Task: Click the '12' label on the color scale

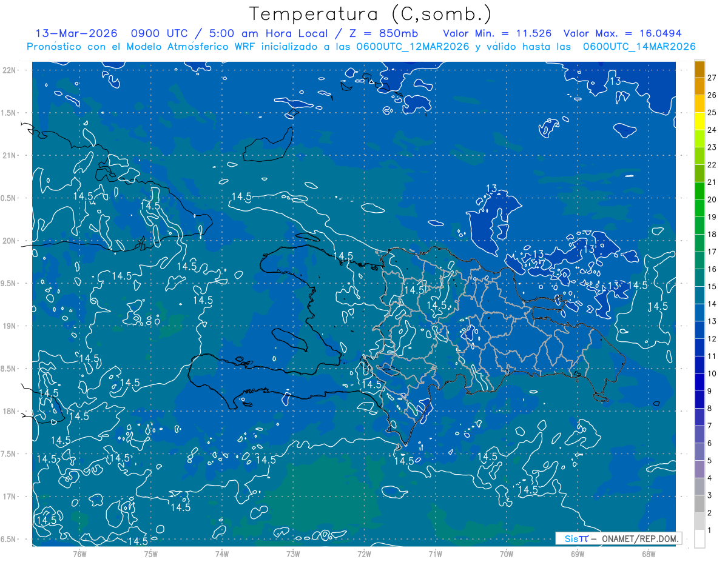Action: (x=712, y=339)
